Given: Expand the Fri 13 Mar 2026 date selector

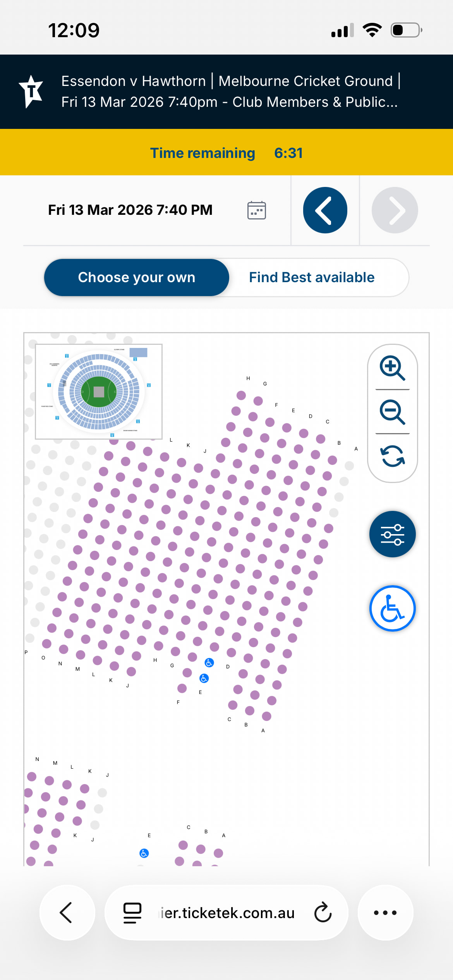Looking at the screenshot, I should tap(130, 210).
